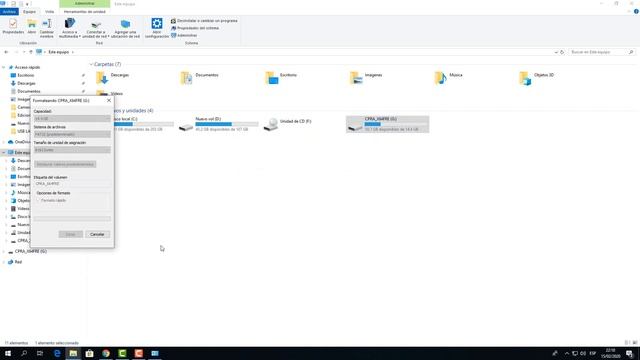Collapse the Este equipo tree node
640x360 pixels.
(x=4, y=152)
